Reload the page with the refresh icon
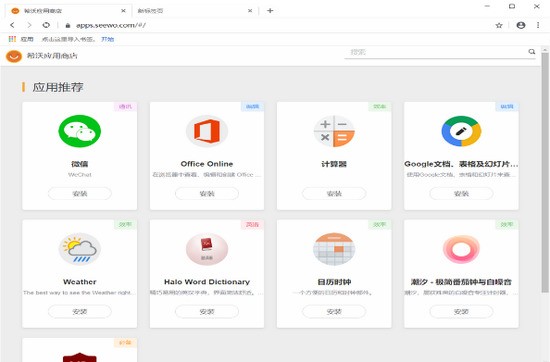 coord(46,25)
